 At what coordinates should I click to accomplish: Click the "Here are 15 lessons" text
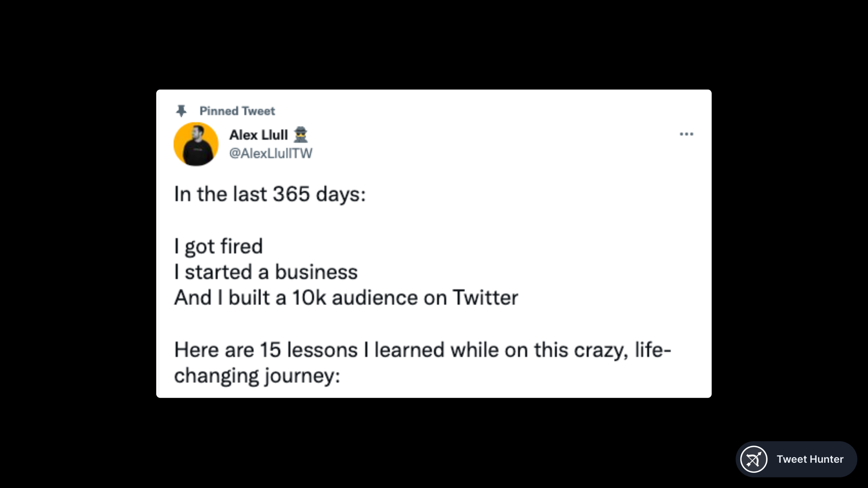pyautogui.click(x=266, y=350)
